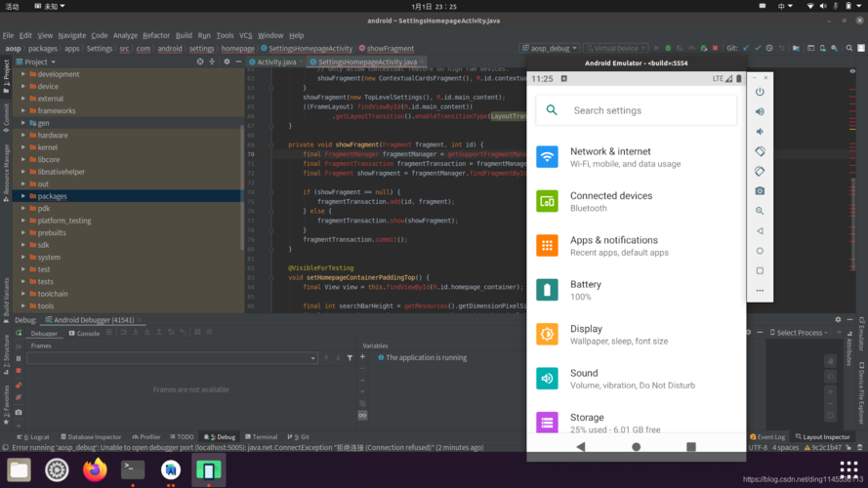Click the 活动 activities button
The image size is (868, 488).
coord(12,6)
